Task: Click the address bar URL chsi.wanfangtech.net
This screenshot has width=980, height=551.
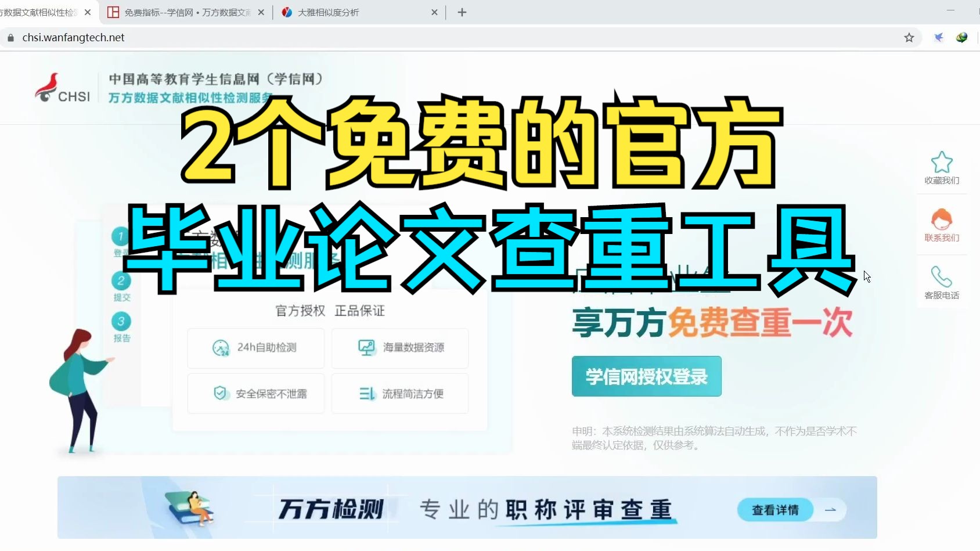Action: coord(73,38)
